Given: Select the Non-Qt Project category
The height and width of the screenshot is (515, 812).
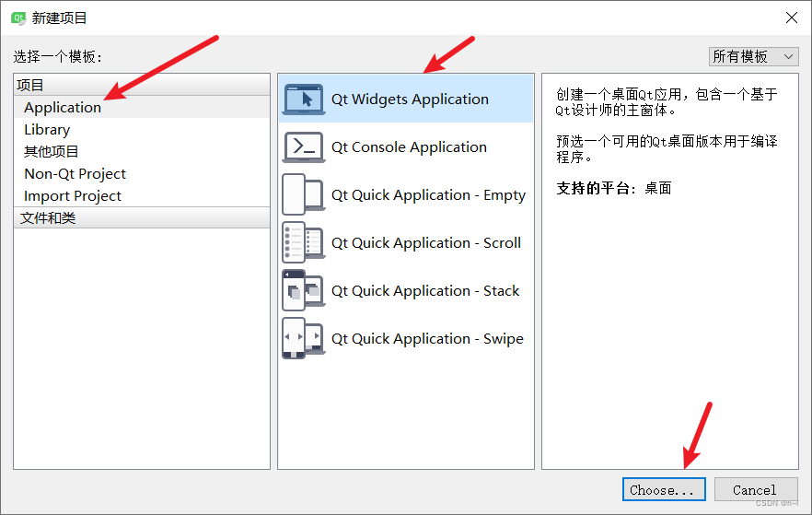Looking at the screenshot, I should 142,173.
